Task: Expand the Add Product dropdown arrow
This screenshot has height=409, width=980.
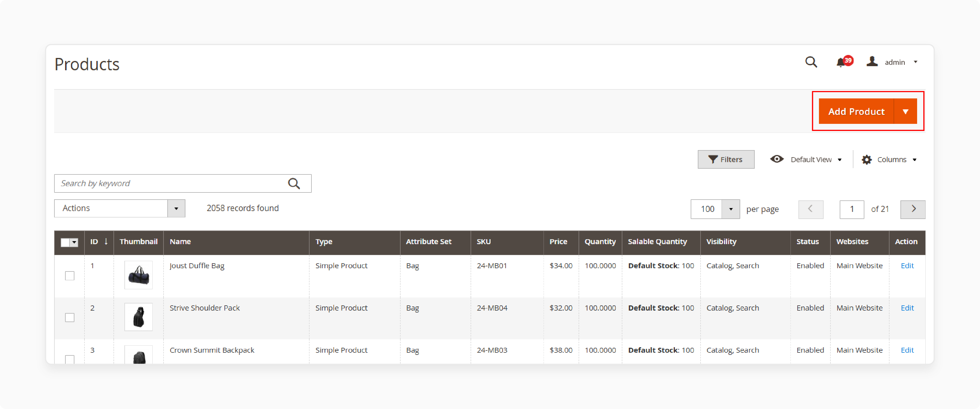Action: 906,111
